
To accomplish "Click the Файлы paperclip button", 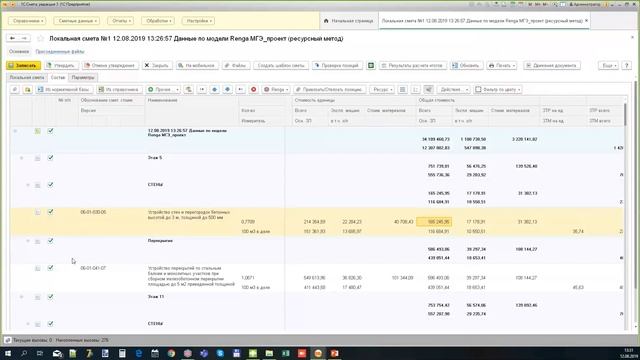I will [236, 65].
